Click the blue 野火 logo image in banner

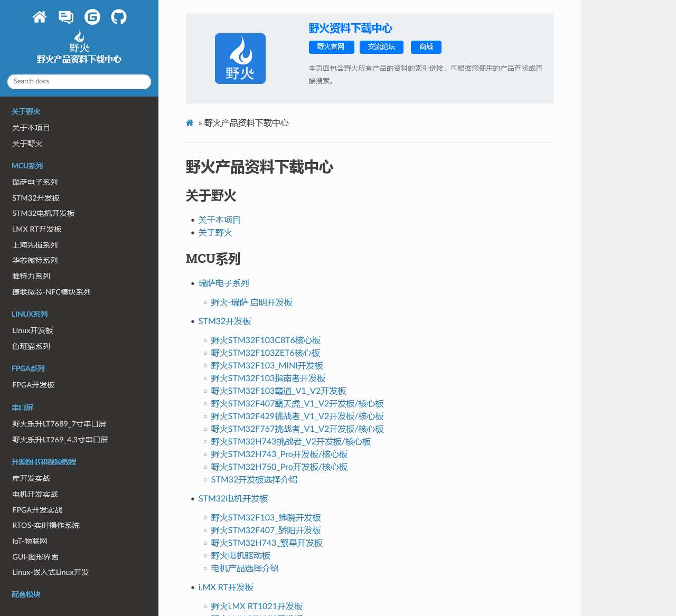pyautogui.click(x=240, y=59)
